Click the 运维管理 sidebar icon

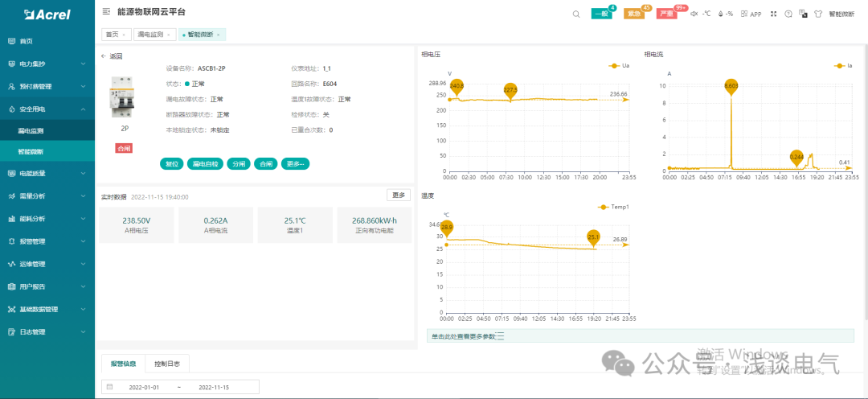coord(11,265)
